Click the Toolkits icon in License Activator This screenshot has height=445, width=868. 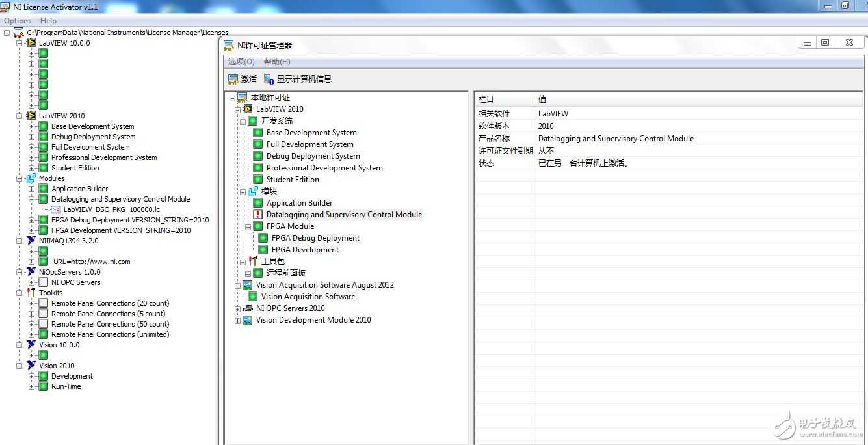pos(31,293)
